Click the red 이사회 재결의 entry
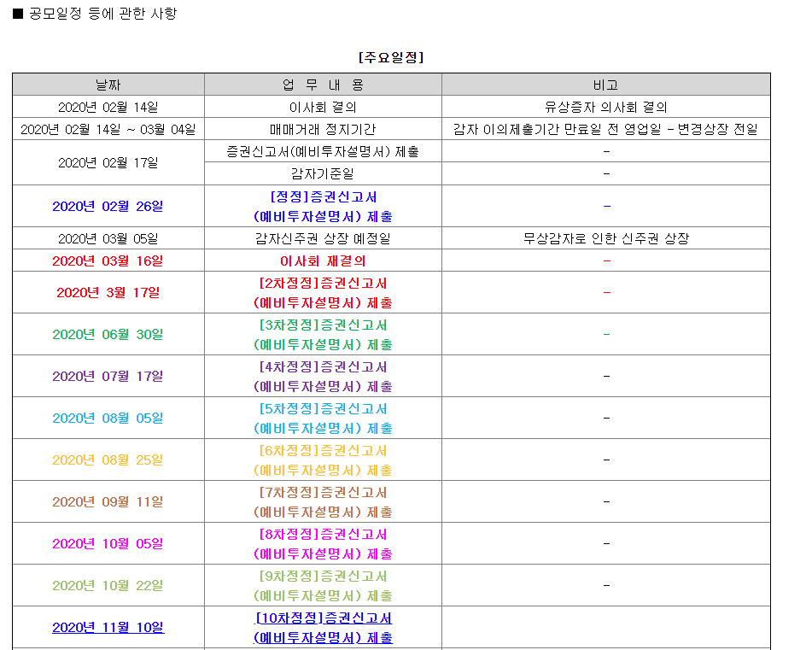 point(323,261)
